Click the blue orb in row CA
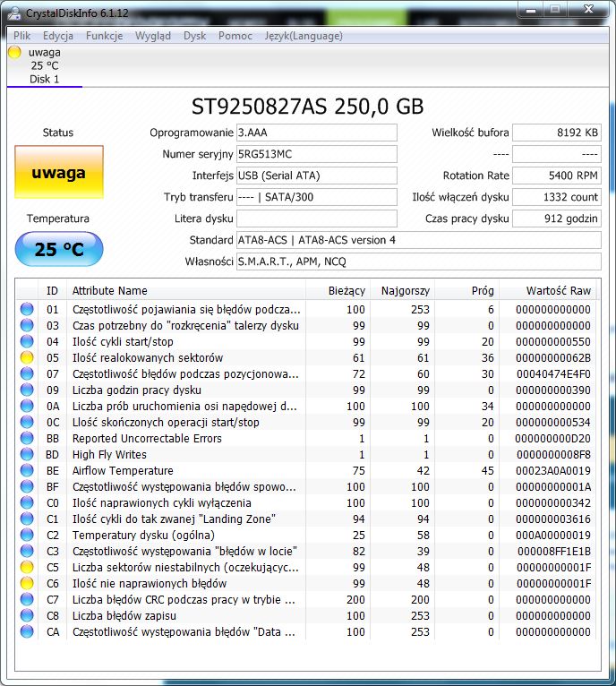Image resolution: width=616 pixels, height=686 pixels. [27, 631]
